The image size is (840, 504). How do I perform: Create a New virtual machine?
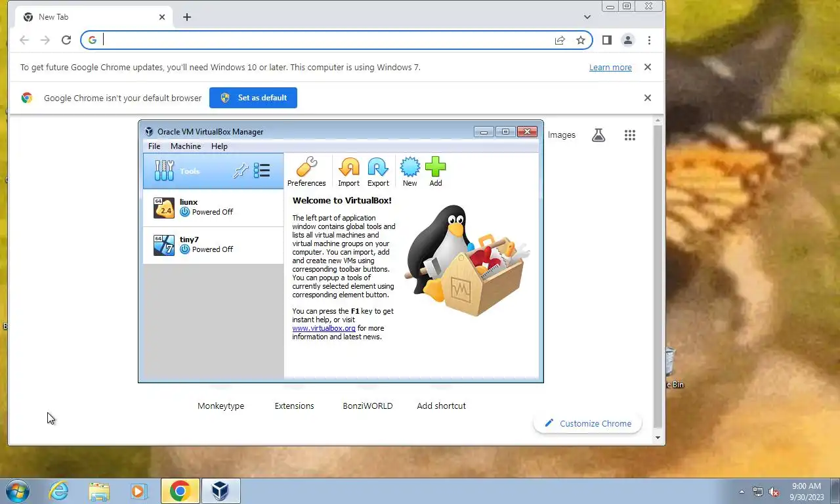click(x=410, y=172)
